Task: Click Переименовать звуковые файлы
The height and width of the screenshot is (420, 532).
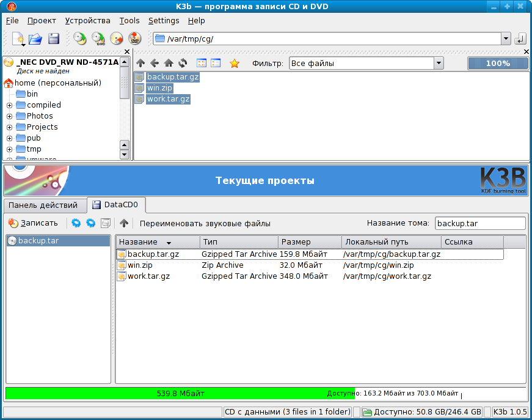Action: pos(205,223)
